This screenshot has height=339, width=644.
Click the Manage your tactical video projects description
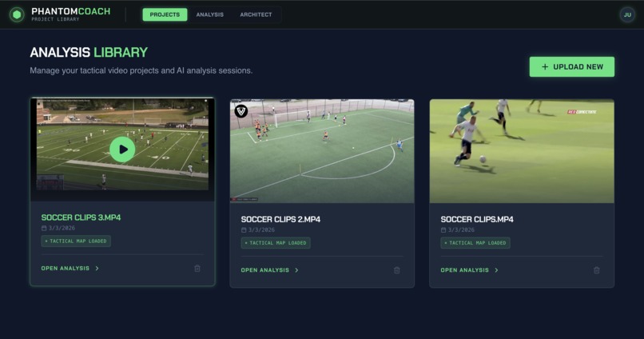pos(141,70)
